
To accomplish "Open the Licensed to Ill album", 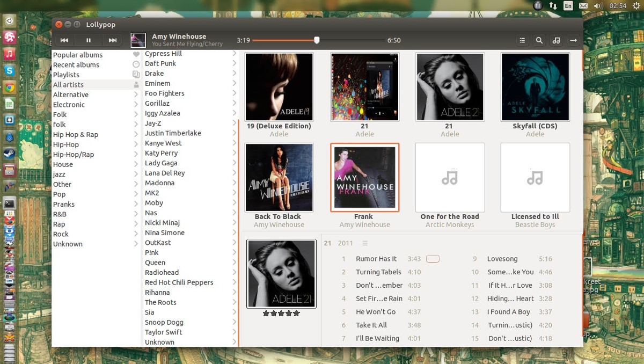I will coord(535,177).
